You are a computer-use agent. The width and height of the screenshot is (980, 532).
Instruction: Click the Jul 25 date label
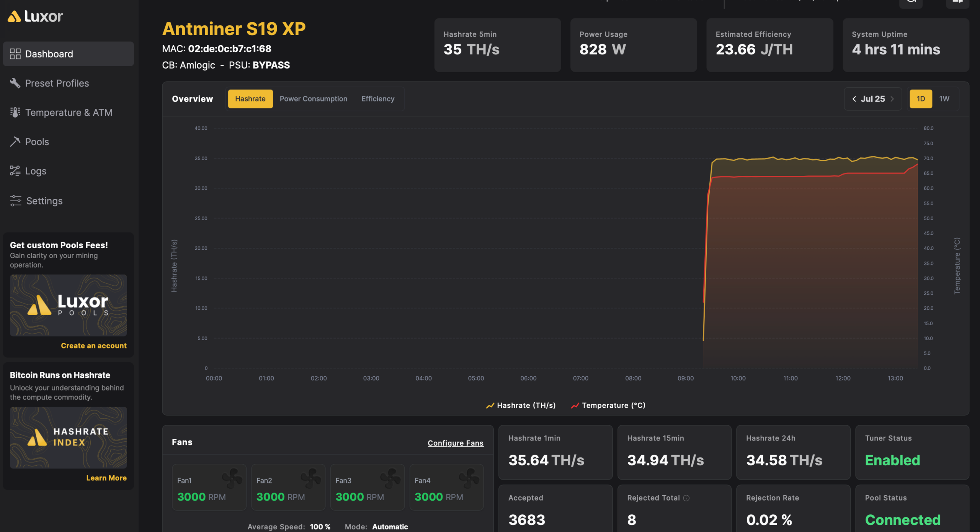pyautogui.click(x=873, y=99)
